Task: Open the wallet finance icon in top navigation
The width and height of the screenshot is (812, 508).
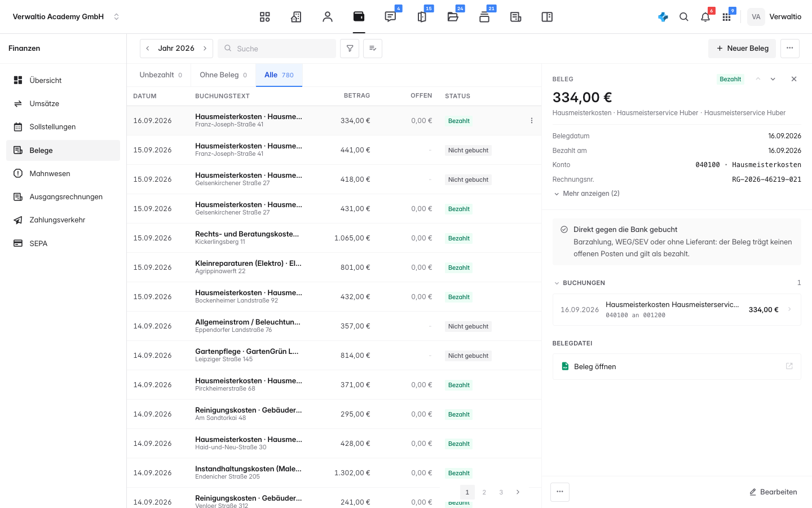Action: (x=359, y=17)
